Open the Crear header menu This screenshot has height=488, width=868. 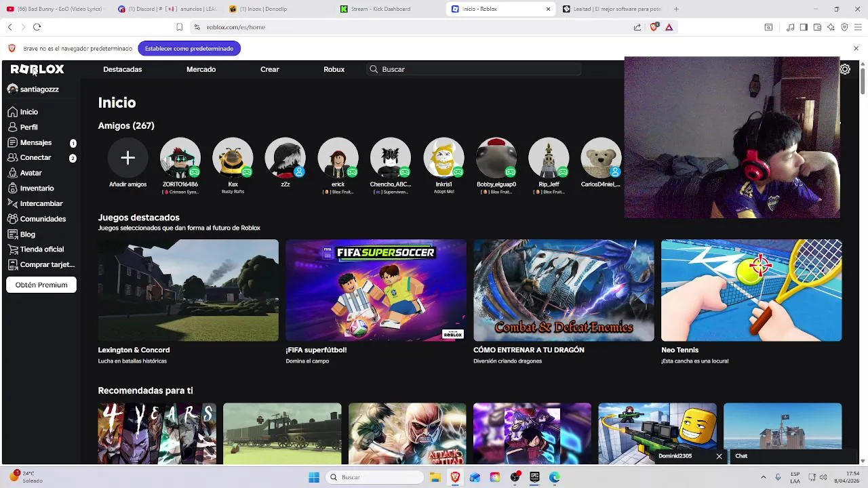pos(270,69)
